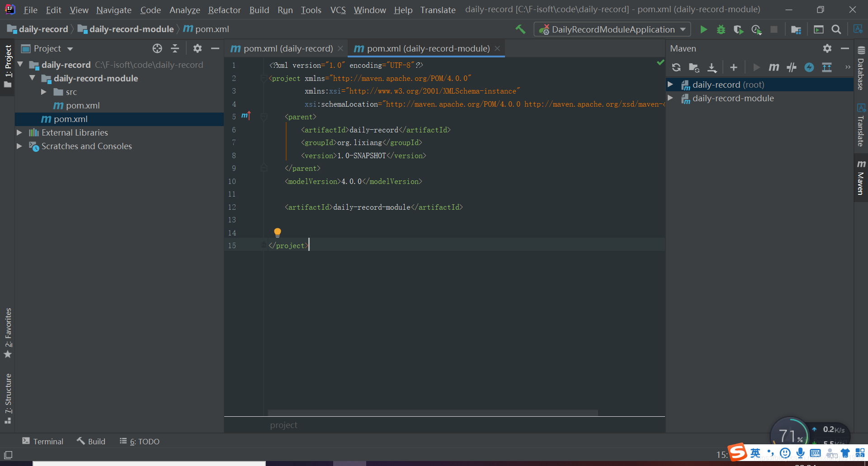Run application with coverage
868x466 pixels.
point(738,29)
